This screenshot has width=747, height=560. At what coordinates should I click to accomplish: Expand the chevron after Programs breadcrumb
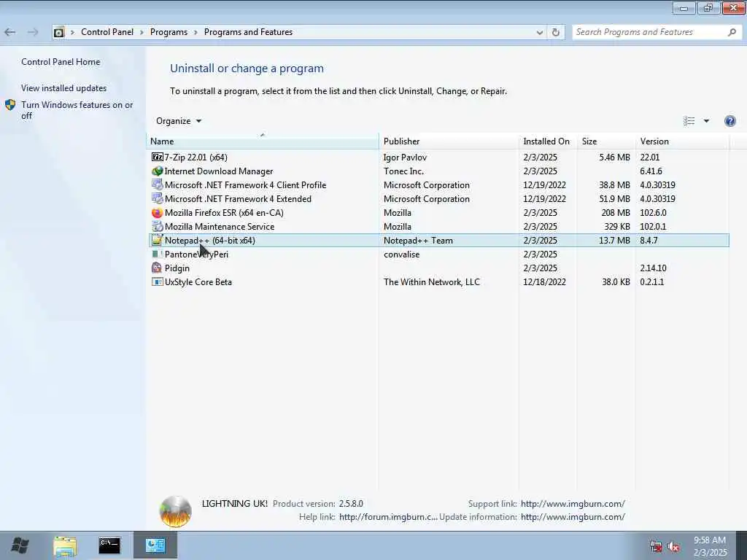196,32
